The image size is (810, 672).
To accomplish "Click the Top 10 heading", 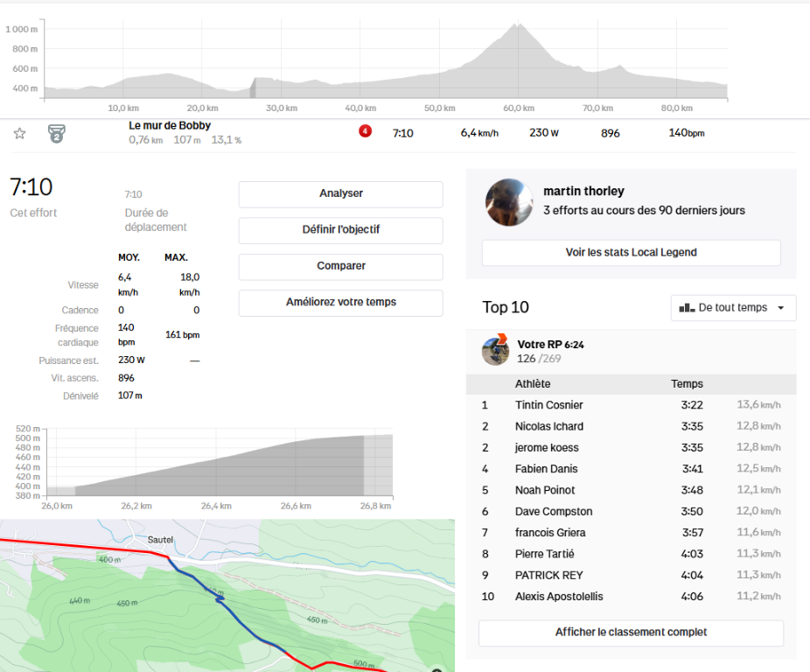I will (x=506, y=307).
